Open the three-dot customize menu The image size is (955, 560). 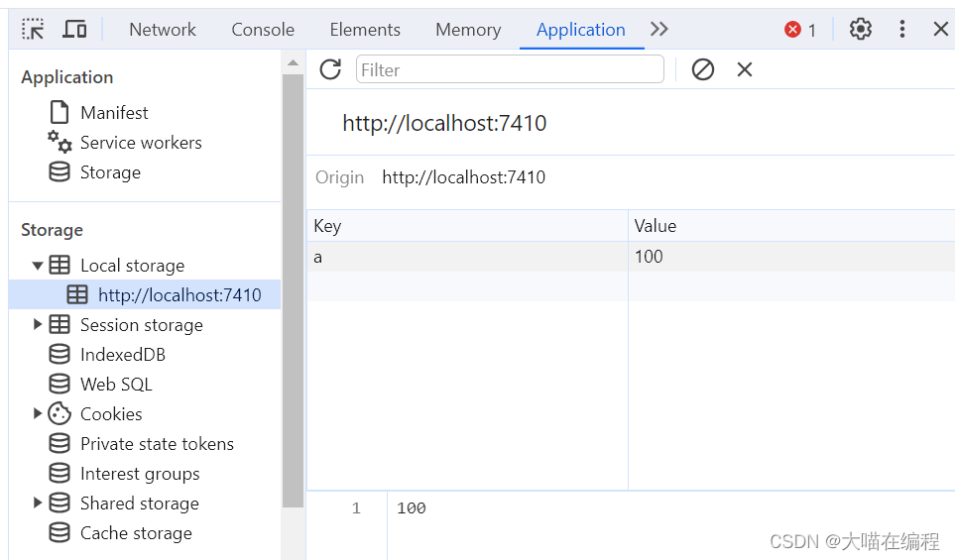pyautogui.click(x=902, y=29)
